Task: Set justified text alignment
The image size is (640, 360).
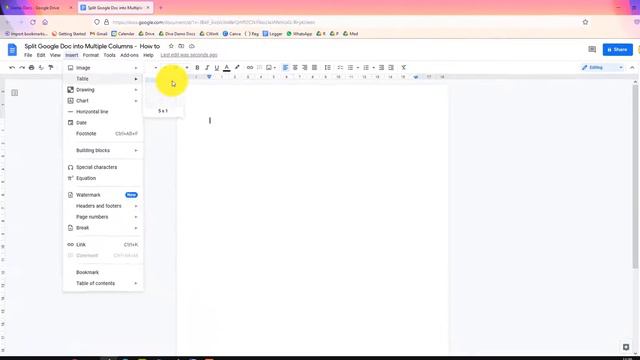Action: [314, 67]
